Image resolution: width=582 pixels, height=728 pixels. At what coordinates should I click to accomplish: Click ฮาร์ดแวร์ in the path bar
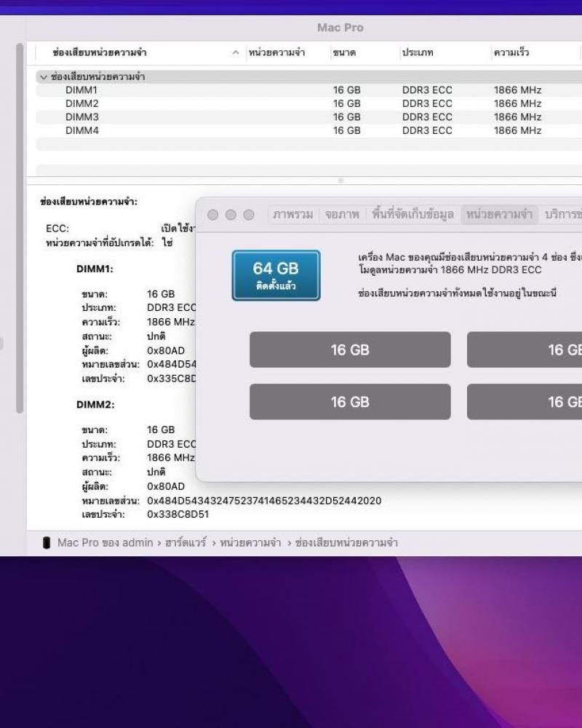[x=186, y=543]
